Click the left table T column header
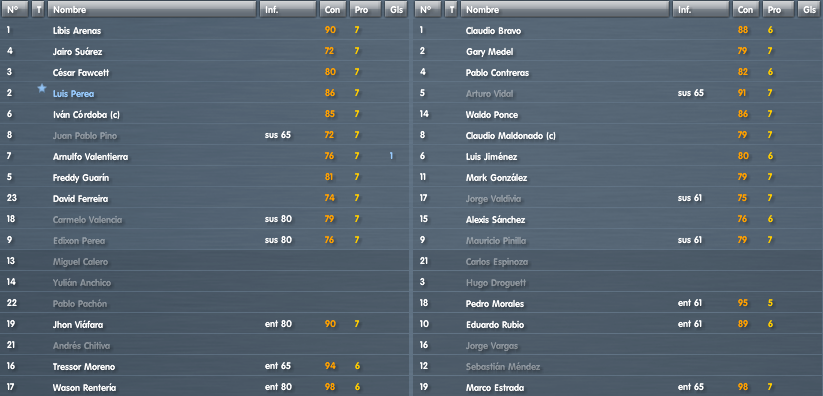Screen dimensions: 823x396 [38, 9]
